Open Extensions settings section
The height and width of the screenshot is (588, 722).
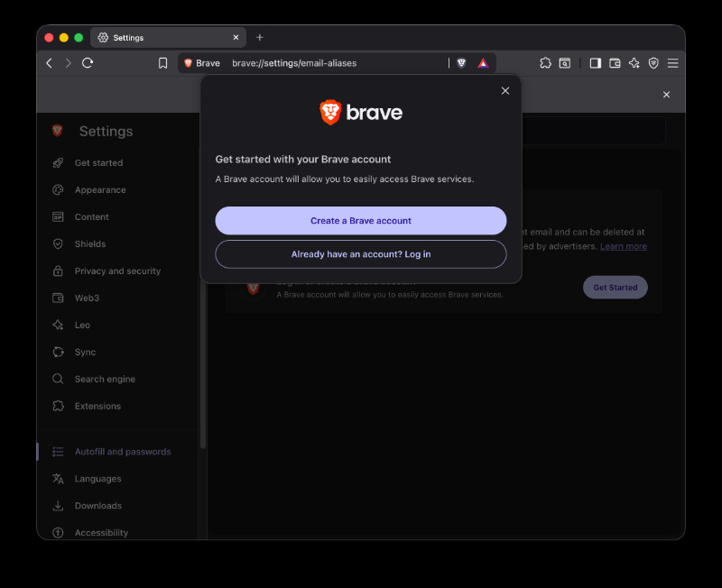(97, 406)
